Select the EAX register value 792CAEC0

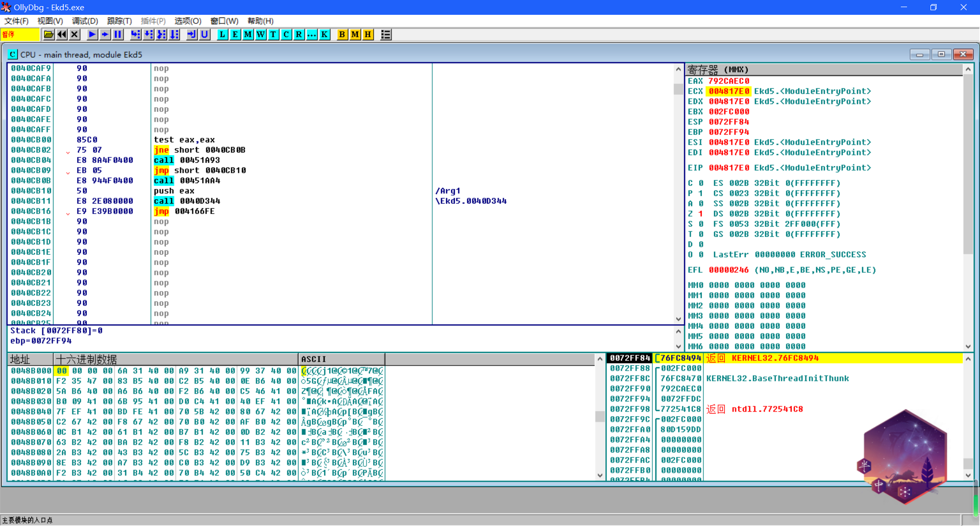(x=729, y=81)
